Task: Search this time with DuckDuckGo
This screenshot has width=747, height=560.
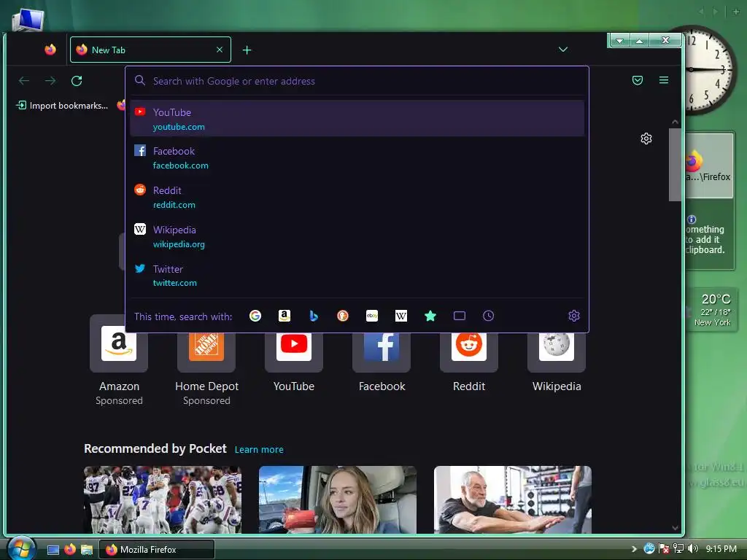Action: 343,316
